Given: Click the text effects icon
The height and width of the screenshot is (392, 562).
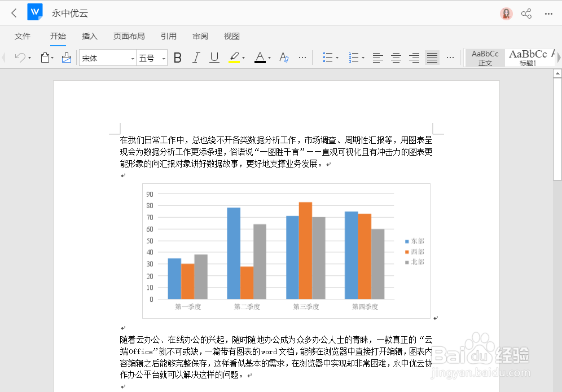Looking at the screenshot, I should [x=284, y=58].
